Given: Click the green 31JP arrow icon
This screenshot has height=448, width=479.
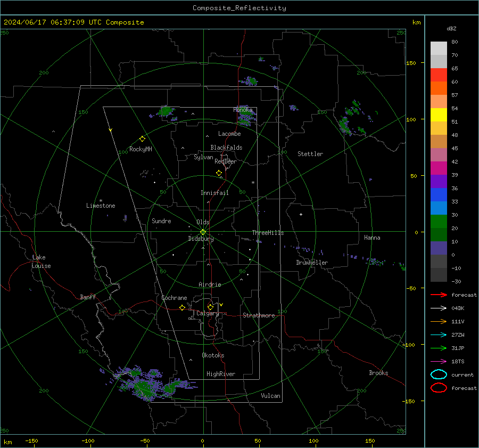Looking at the screenshot, I should pos(439,348).
